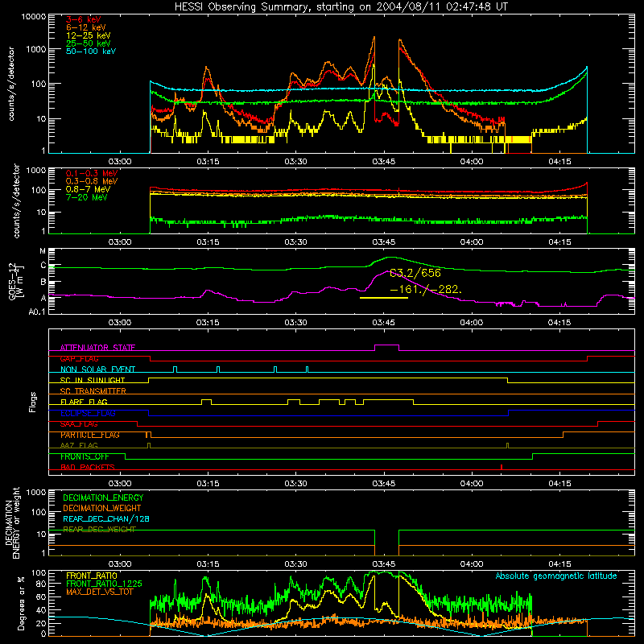Select the B class tick on GOES axis

coord(43,282)
